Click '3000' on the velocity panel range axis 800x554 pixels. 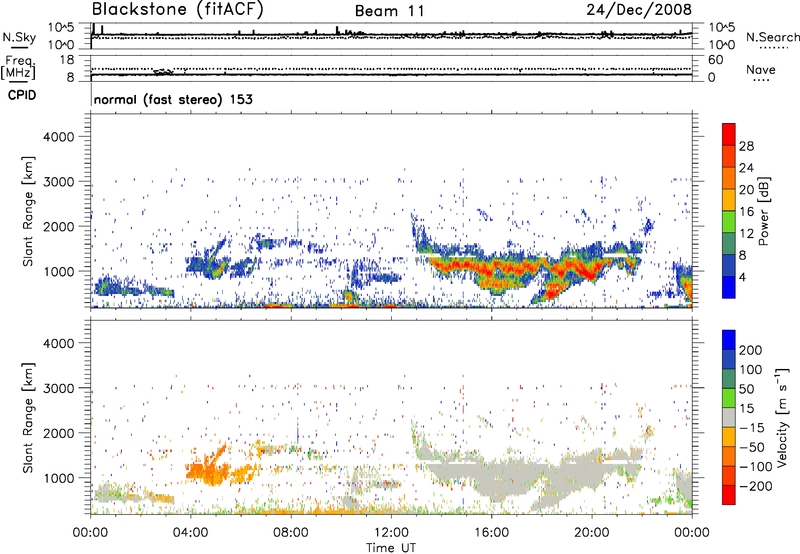pyautogui.click(x=59, y=388)
